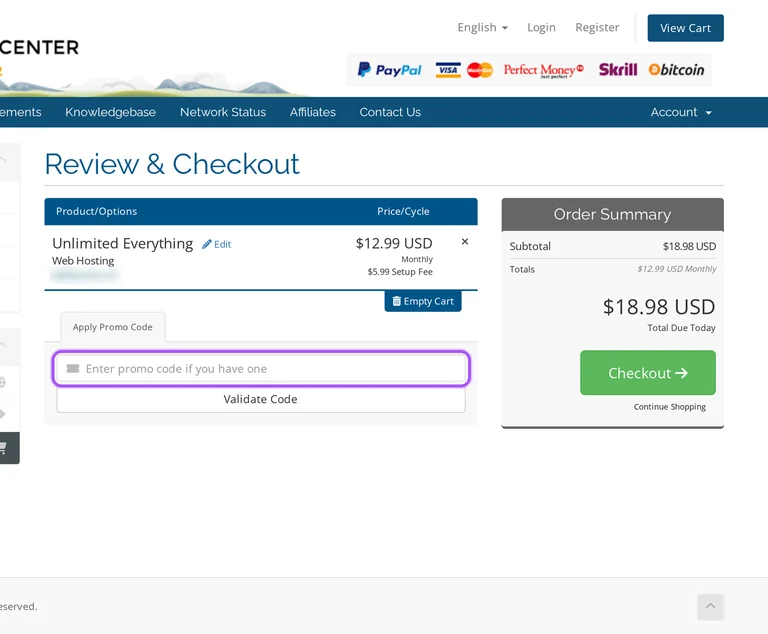
Task: Click the Validate Code button
Action: (x=261, y=399)
